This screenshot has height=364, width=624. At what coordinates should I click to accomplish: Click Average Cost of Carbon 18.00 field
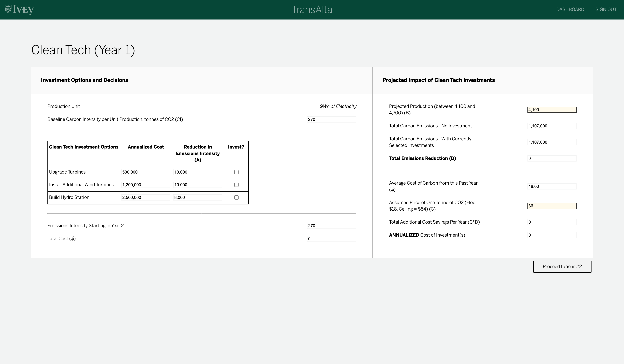(552, 186)
